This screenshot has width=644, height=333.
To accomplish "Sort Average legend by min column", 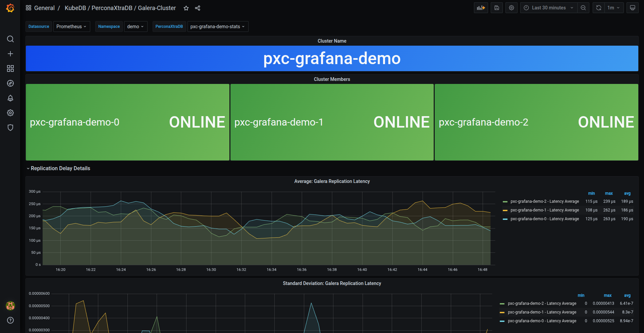I will pyautogui.click(x=591, y=193).
